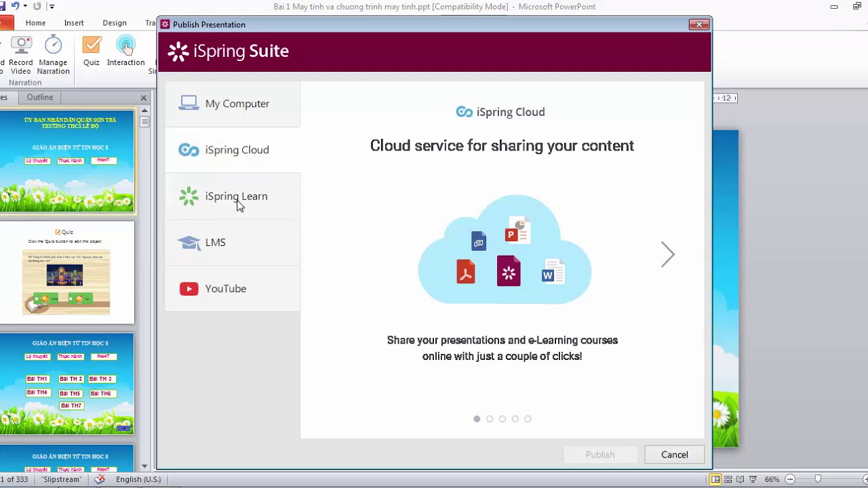
Task: Click PowerPoint icon in the cloud illustration
Action: point(517,230)
